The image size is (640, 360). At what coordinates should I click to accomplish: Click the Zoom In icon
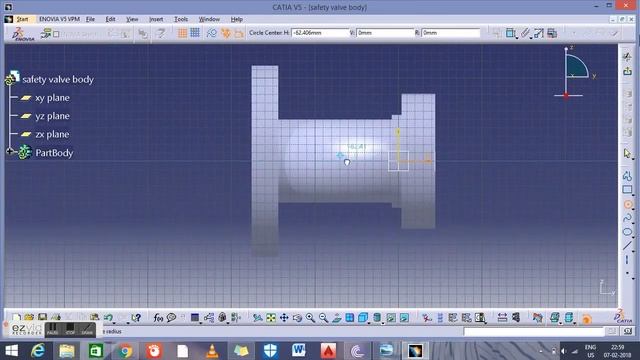310,318
